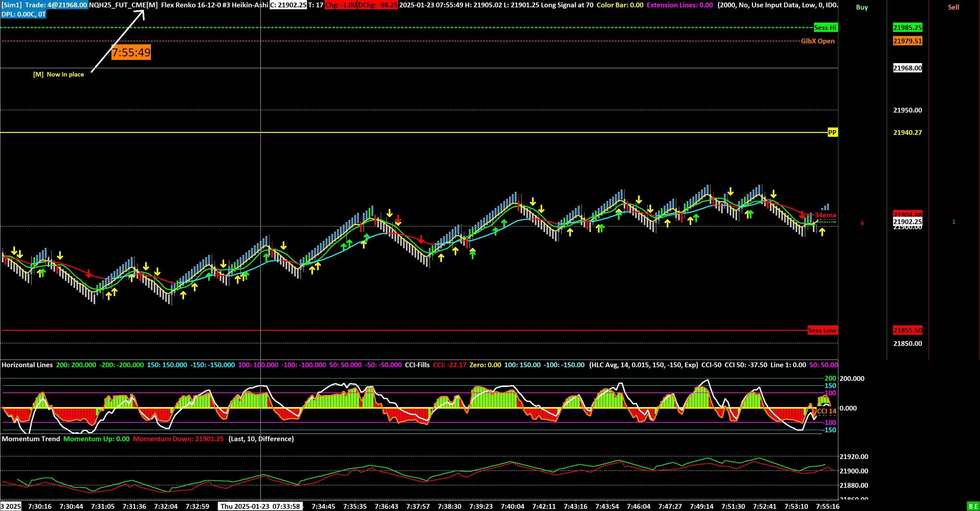The image size is (980, 511).
Task: Click the green 21985.25 price box
Action: [907, 27]
